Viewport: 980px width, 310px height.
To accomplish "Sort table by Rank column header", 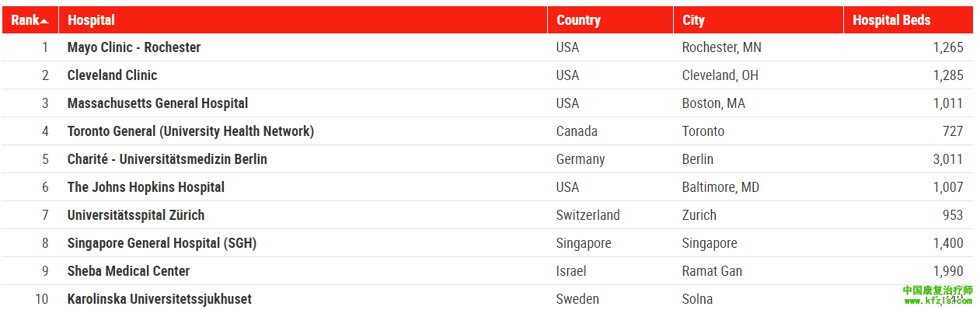I will point(30,20).
